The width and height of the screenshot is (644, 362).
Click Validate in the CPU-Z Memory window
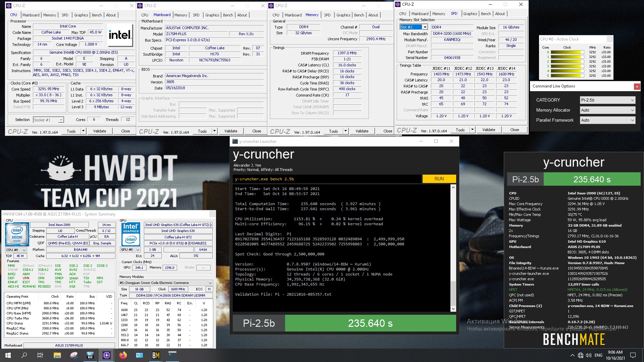[x=362, y=131]
